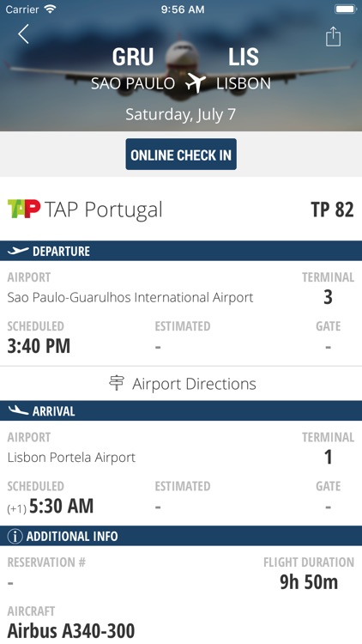362x644 pixels.
Task: Tap the signpost icon beside Airport Directions
Action: click(117, 383)
